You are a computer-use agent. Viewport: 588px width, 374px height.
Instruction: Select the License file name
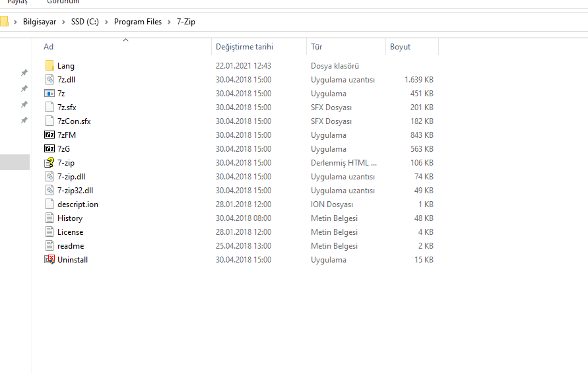(70, 232)
